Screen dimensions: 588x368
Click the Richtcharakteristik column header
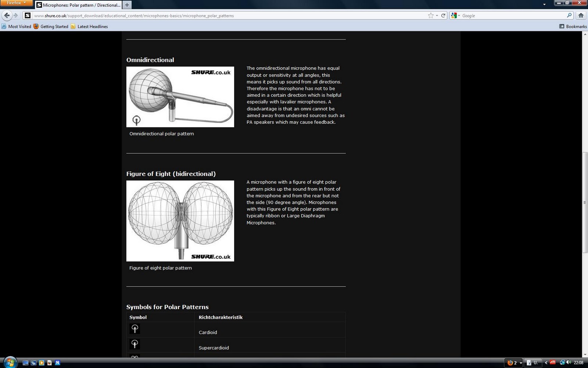pyautogui.click(x=220, y=317)
